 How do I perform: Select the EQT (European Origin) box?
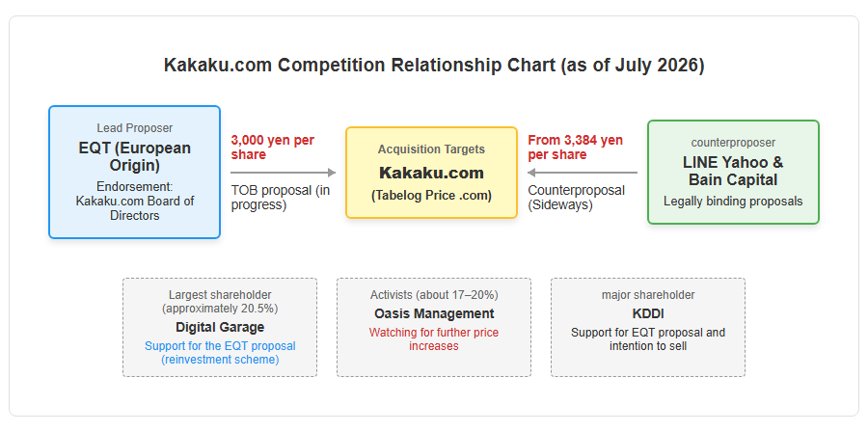click(134, 172)
